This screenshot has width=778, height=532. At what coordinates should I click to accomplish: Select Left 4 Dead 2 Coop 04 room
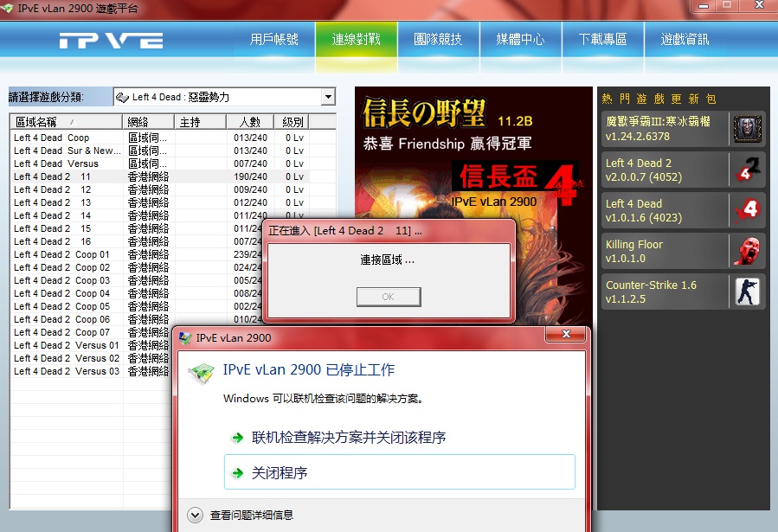pos(137,293)
